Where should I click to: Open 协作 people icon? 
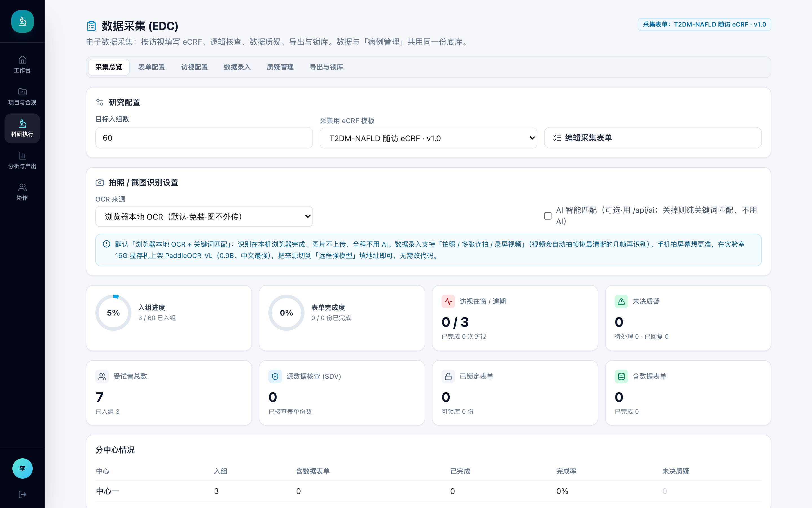[23, 187]
